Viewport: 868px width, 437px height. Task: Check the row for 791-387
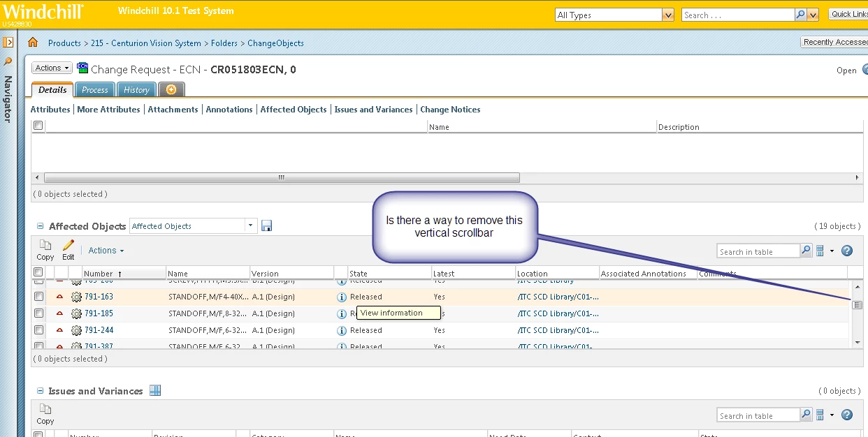pos(38,345)
